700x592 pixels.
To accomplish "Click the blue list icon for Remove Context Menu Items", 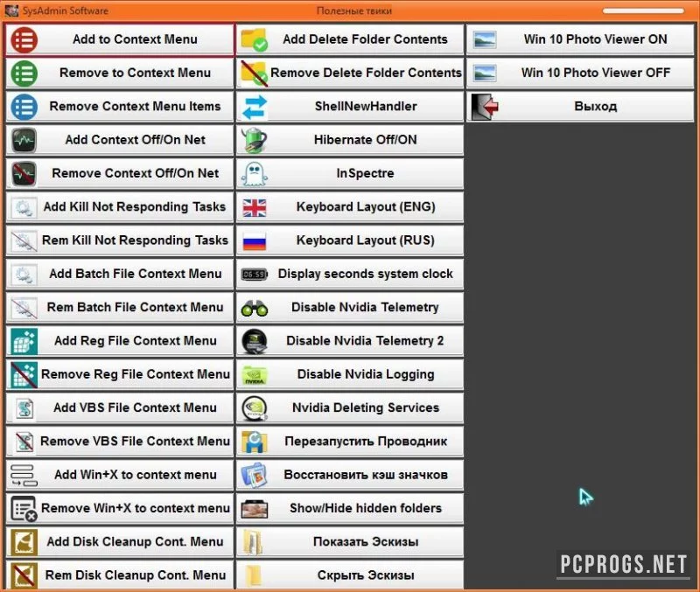I will (24, 107).
